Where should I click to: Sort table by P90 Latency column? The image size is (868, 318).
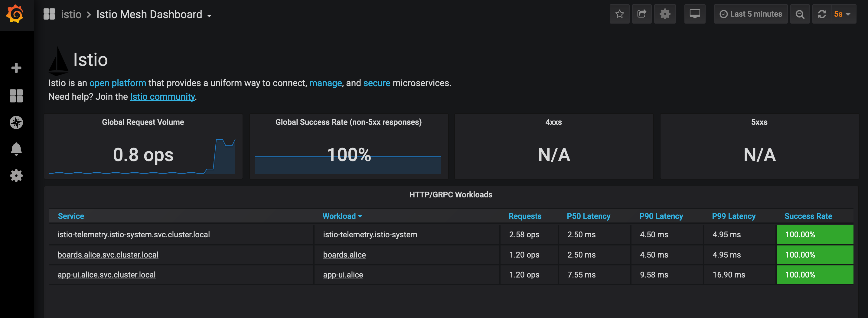click(661, 216)
